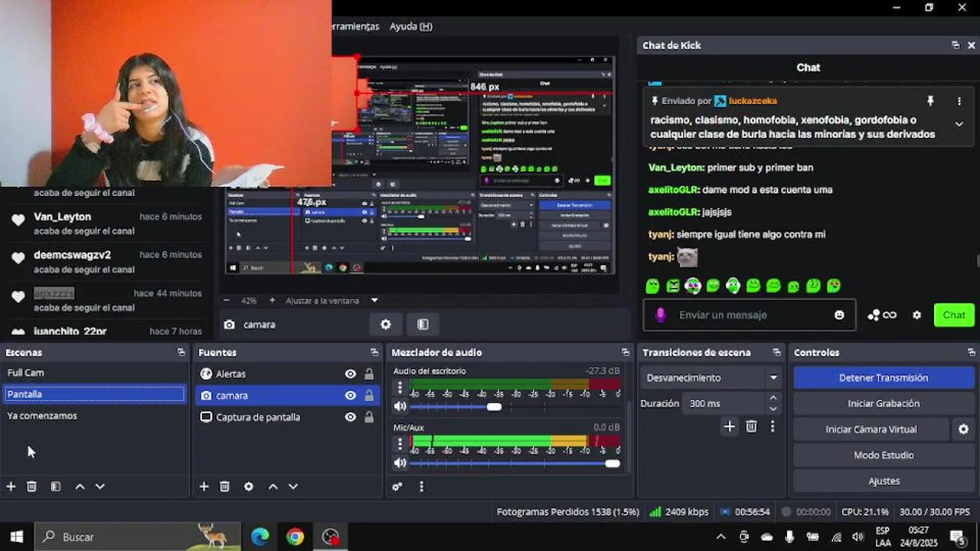Mute Audio del escritorio speaker

click(x=400, y=407)
